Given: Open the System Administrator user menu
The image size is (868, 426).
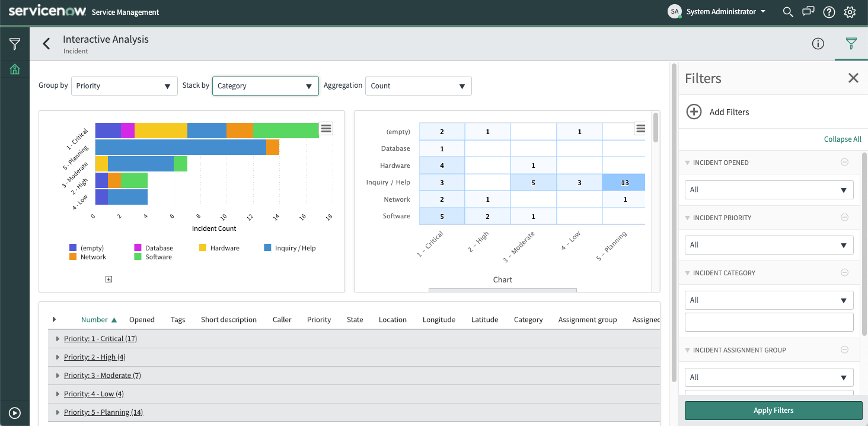Looking at the screenshot, I should point(719,11).
